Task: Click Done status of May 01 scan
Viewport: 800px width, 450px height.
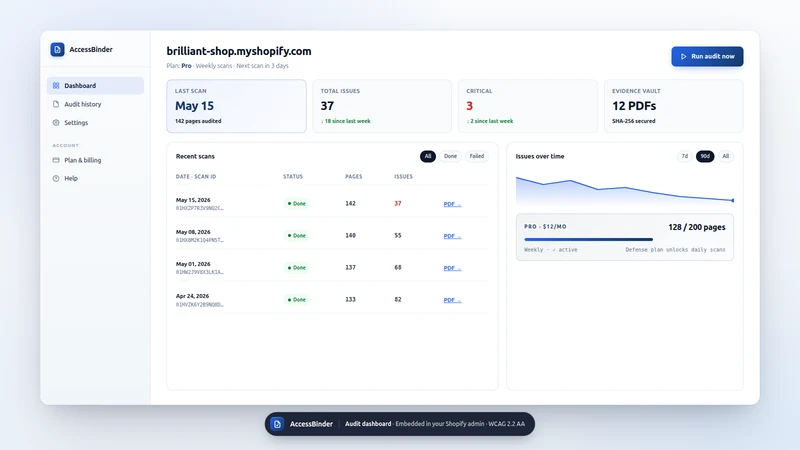Action: pos(296,268)
